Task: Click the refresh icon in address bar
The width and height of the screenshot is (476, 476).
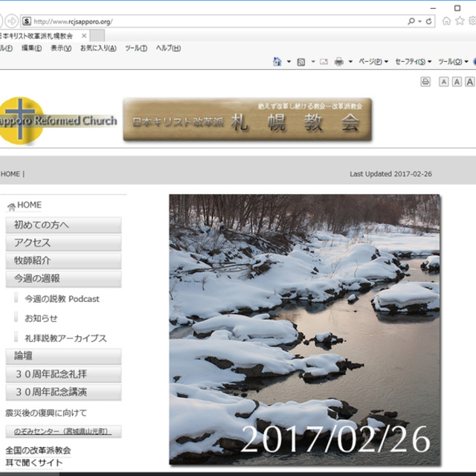Action: click(430, 22)
